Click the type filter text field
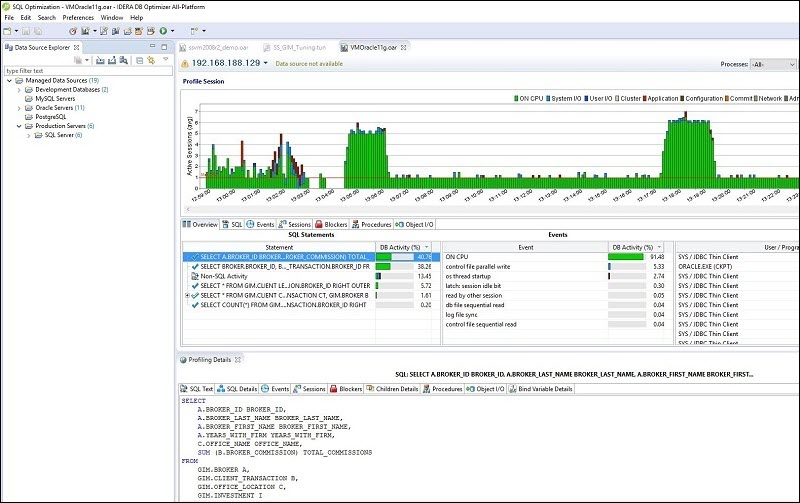The image size is (800, 503). point(88,71)
